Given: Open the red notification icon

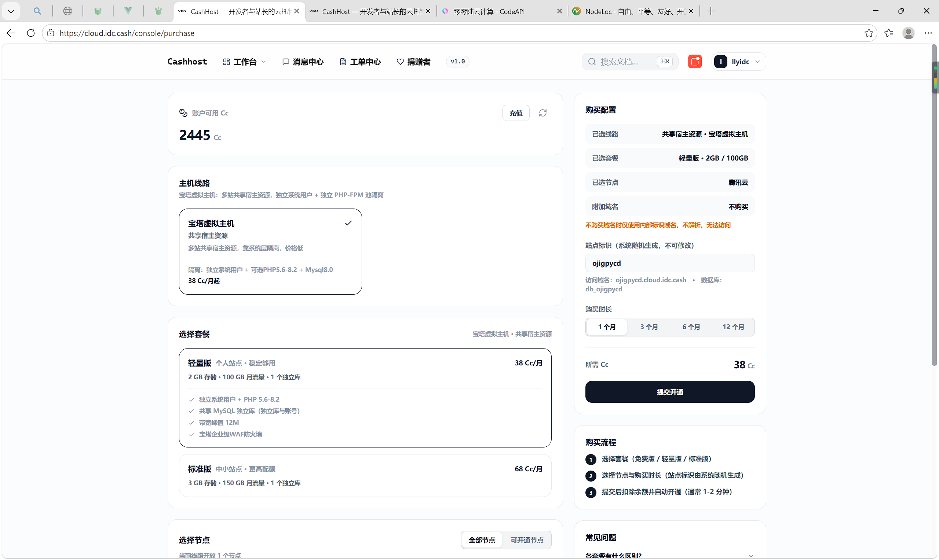Looking at the screenshot, I should pyautogui.click(x=695, y=62).
